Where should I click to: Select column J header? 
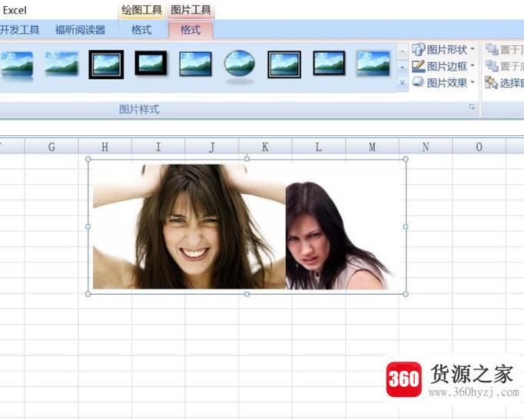pos(212,147)
